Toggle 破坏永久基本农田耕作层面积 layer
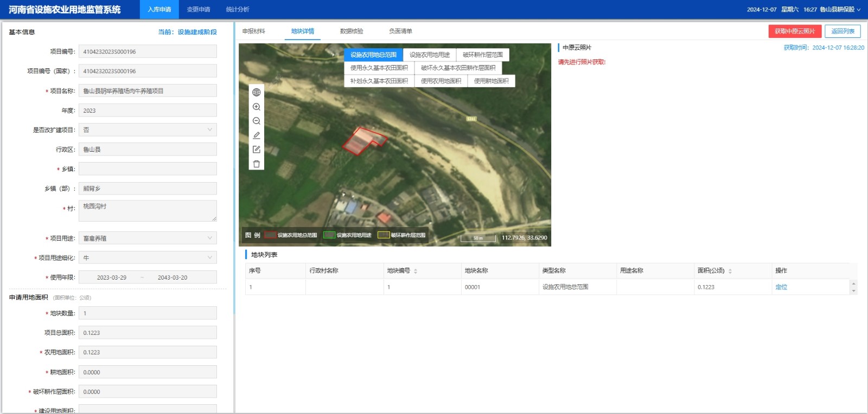The width and height of the screenshot is (868, 414). pos(458,68)
